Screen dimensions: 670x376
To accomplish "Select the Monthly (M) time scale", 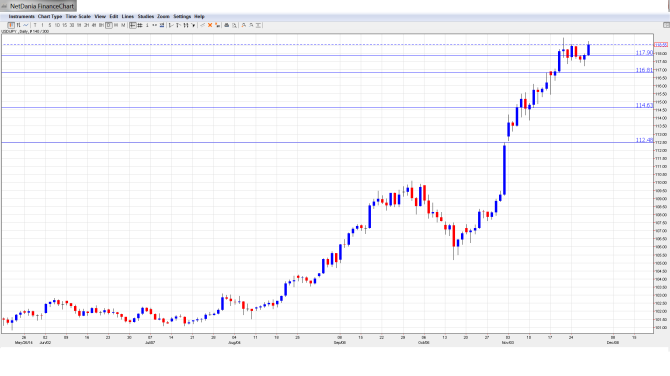I will (x=123, y=25).
